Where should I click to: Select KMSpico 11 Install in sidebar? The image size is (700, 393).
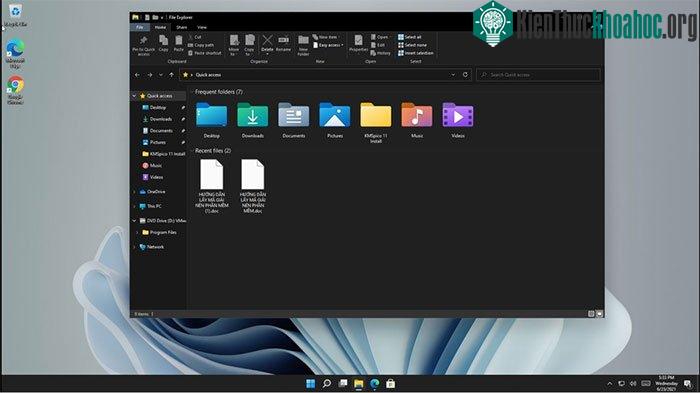(x=163, y=154)
